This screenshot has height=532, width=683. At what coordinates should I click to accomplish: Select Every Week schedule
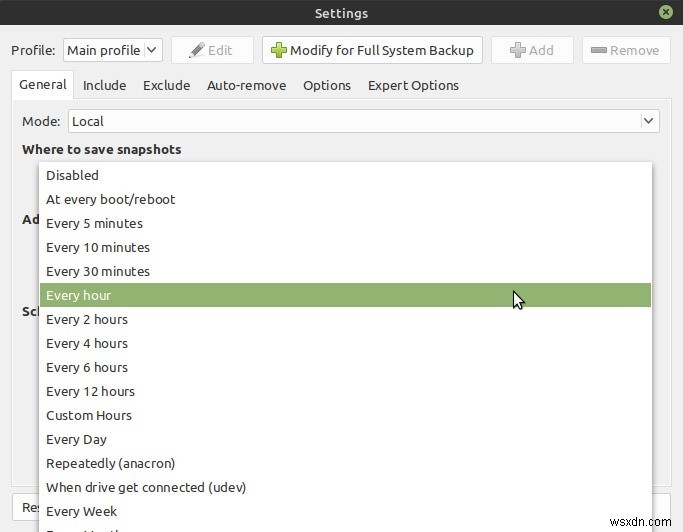345,511
